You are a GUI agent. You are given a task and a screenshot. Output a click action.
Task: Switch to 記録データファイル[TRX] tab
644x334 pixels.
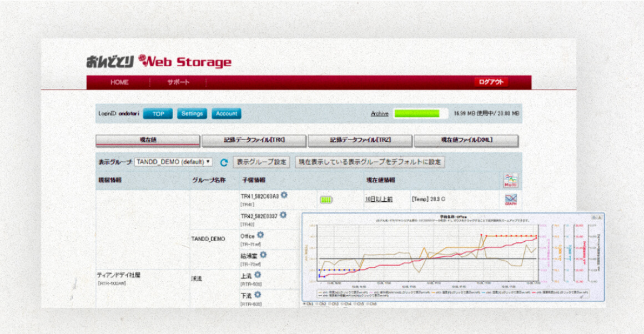point(254,140)
